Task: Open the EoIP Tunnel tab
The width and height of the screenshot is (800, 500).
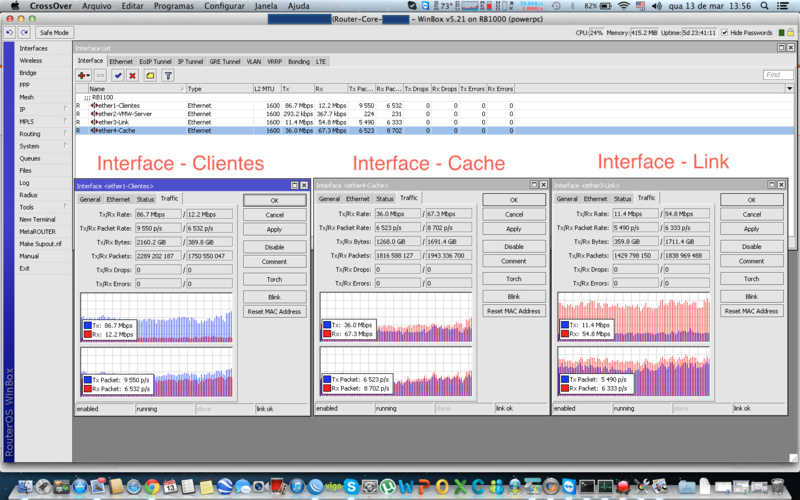Action: [x=155, y=61]
